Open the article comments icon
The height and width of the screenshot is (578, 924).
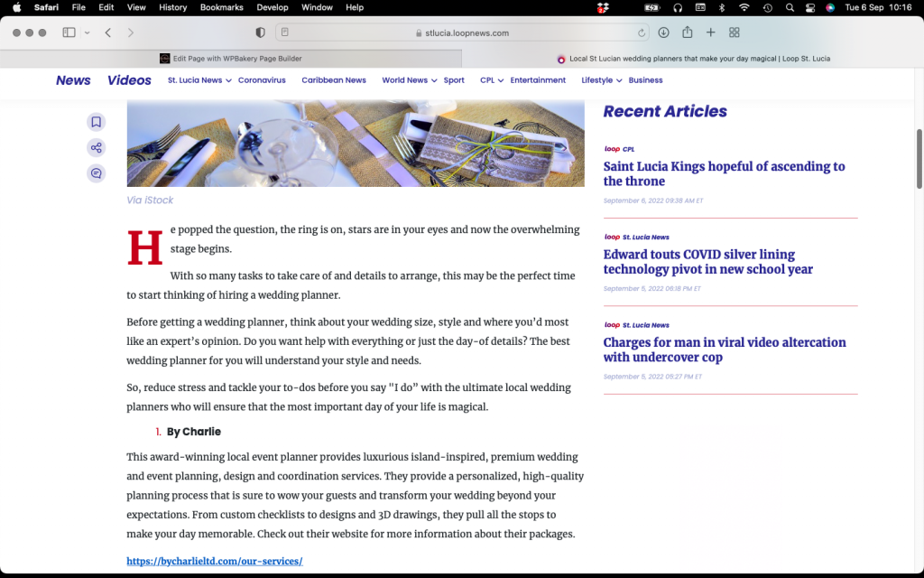pyautogui.click(x=96, y=173)
